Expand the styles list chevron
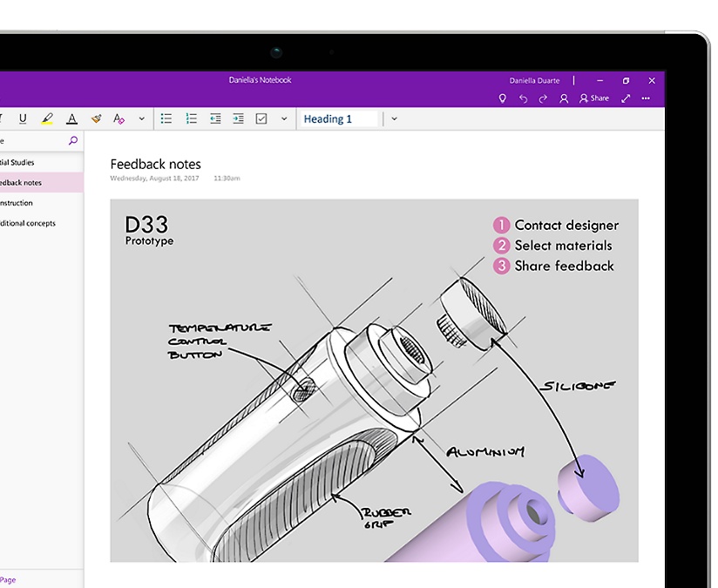Viewport: 718px width, 588px height. click(394, 119)
